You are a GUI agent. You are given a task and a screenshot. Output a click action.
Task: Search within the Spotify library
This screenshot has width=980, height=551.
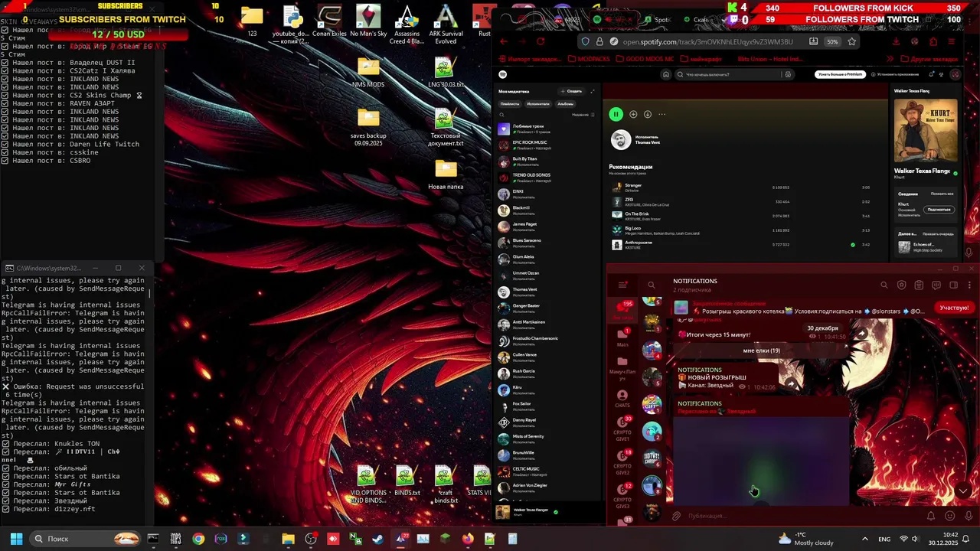click(x=502, y=115)
